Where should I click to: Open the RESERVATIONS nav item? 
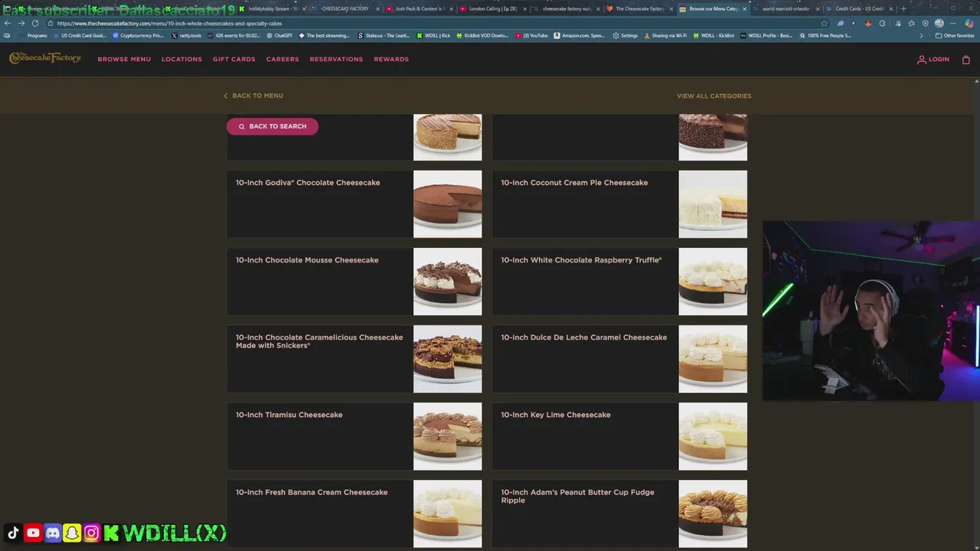point(336,59)
